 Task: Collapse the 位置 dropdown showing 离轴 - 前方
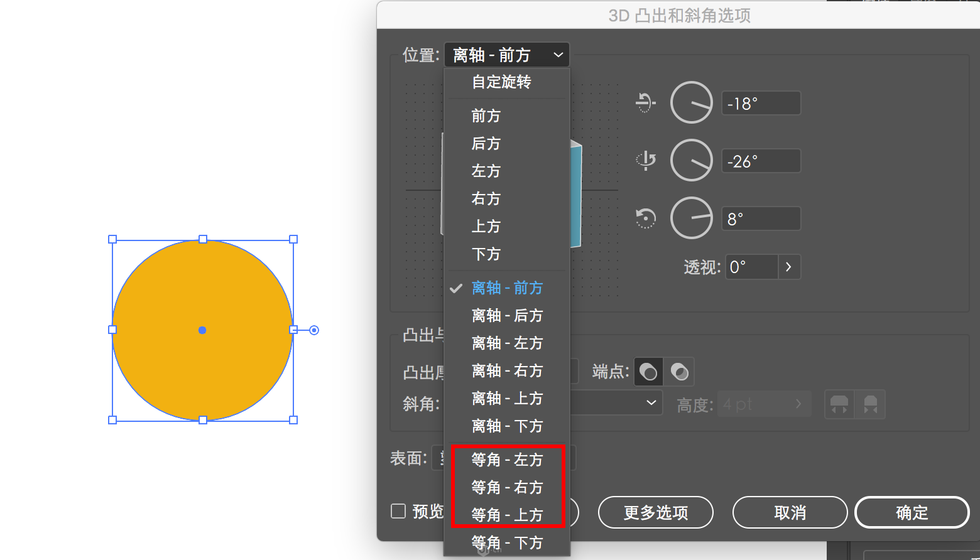506,55
